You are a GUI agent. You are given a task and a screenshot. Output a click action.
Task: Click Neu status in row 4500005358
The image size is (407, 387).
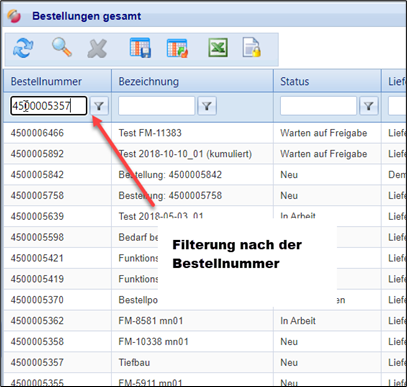point(289,342)
